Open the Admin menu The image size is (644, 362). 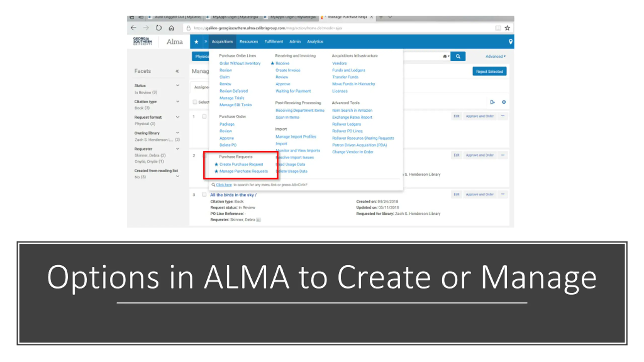point(295,42)
